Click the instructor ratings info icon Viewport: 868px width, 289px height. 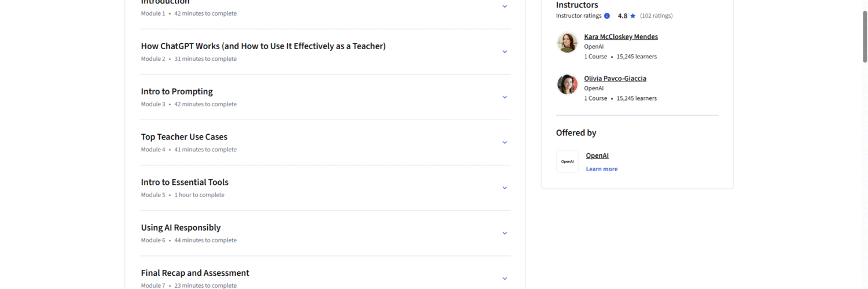tap(607, 16)
